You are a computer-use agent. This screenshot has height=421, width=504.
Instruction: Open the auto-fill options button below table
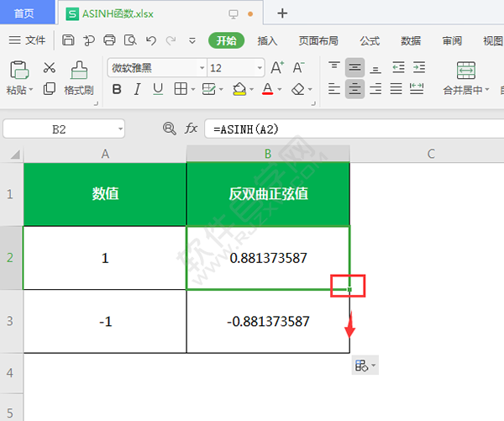365,366
